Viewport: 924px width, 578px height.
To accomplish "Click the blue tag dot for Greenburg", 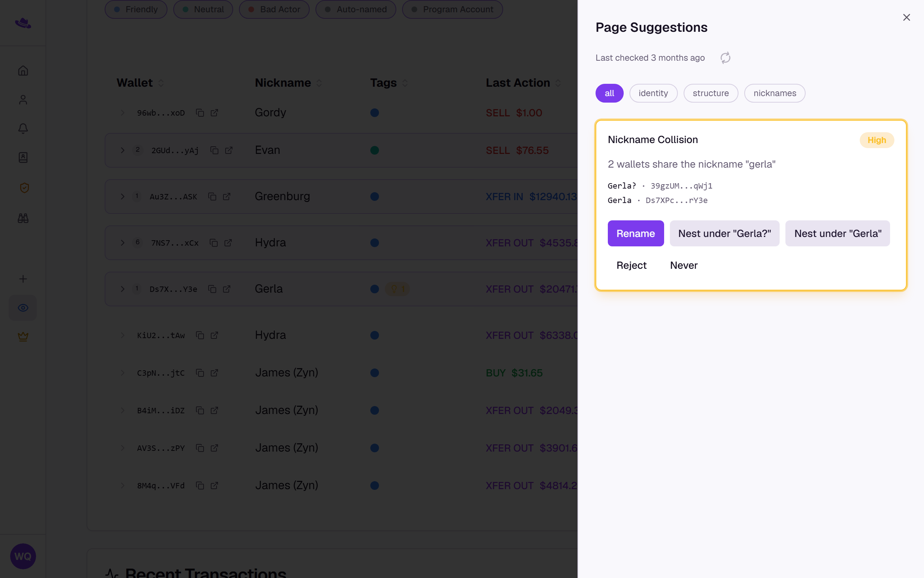I will coord(375,197).
